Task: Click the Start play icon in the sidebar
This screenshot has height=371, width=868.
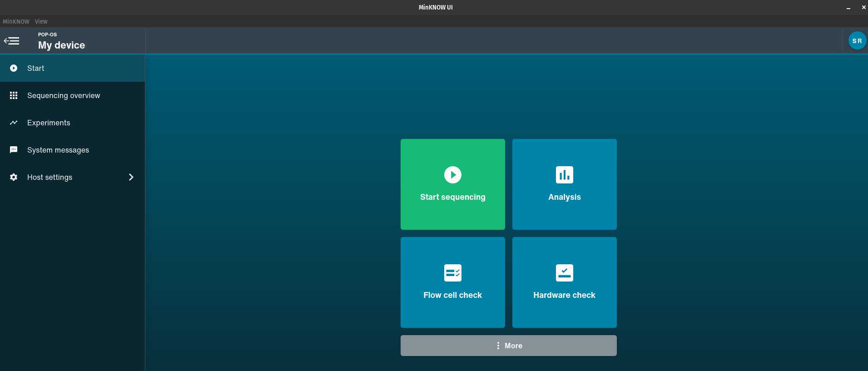Action: [x=14, y=68]
